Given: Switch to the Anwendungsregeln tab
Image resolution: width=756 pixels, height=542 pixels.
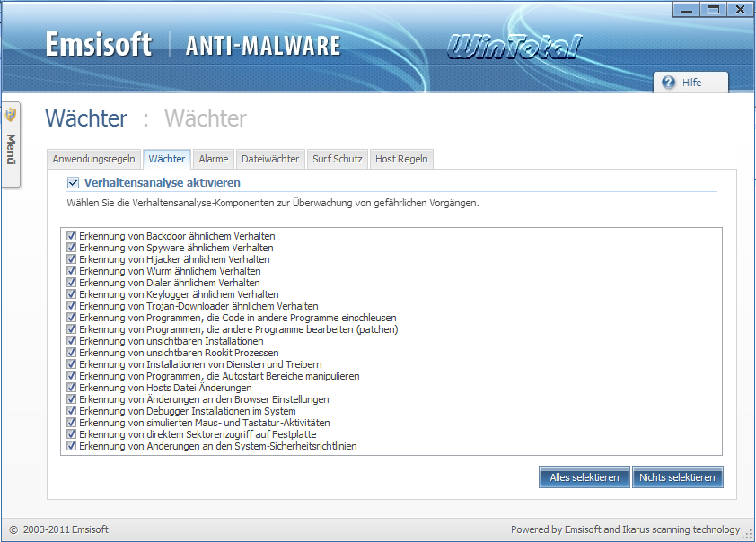Looking at the screenshot, I should click(x=94, y=159).
